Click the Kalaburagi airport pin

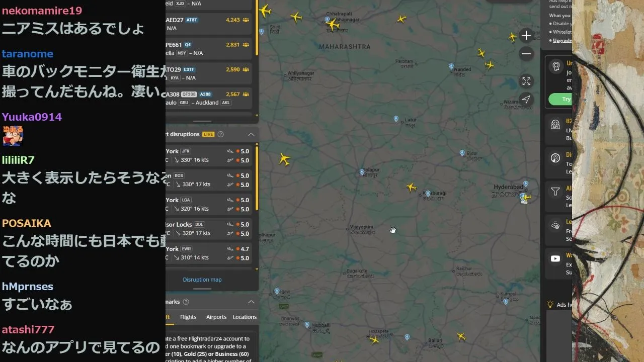click(428, 194)
